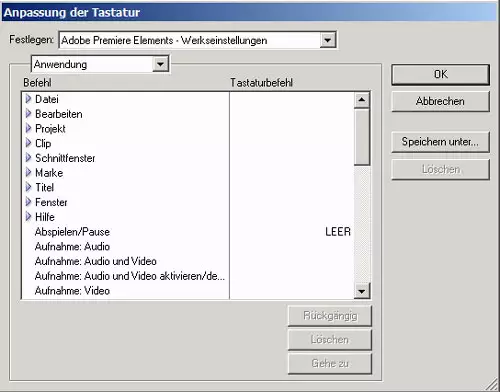Image resolution: width=500 pixels, height=392 pixels.
Task: Click Speichern unter... button
Action: (x=440, y=142)
